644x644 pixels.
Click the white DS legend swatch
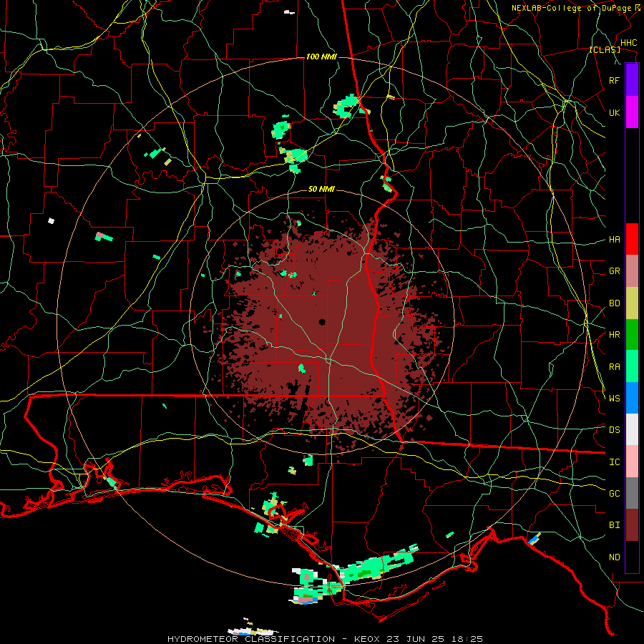click(632, 429)
